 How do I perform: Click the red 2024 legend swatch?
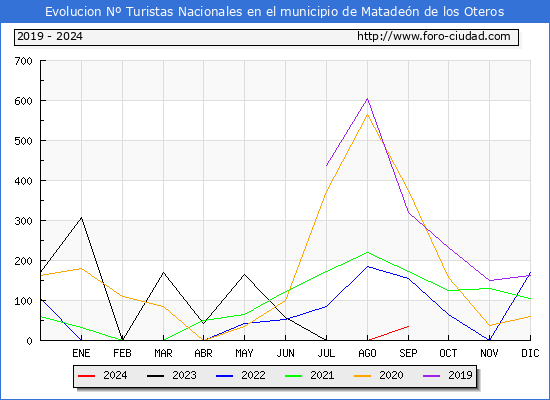pyautogui.click(x=86, y=376)
